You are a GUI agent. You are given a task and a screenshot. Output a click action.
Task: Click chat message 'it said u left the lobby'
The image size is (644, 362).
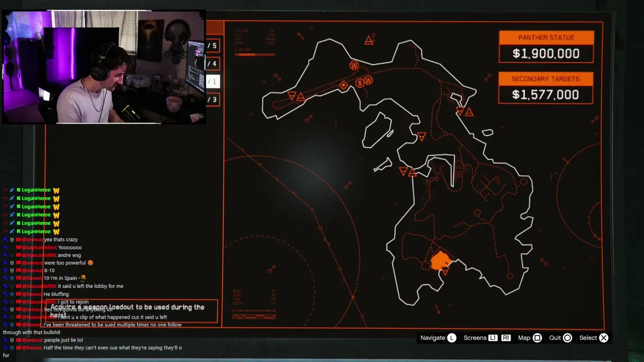click(90, 286)
